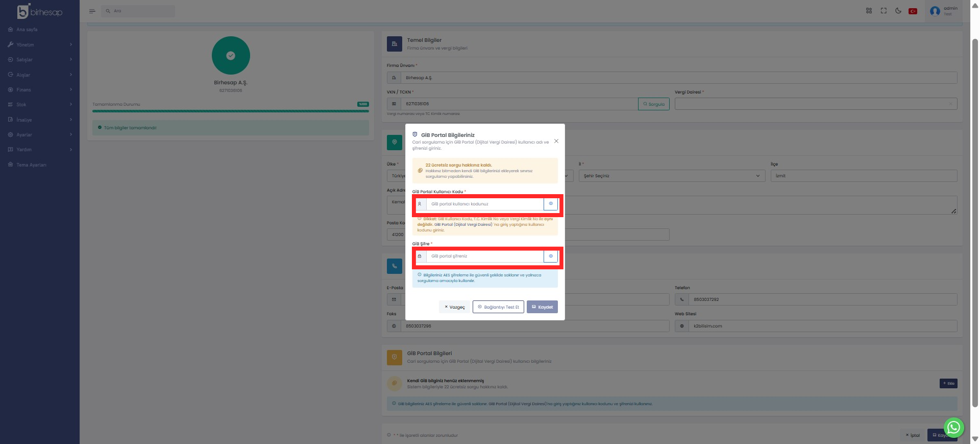Image resolution: width=980 pixels, height=444 pixels.
Task: Click the 'Tüm bilgiler tamamlandı' status text
Action: [130, 128]
